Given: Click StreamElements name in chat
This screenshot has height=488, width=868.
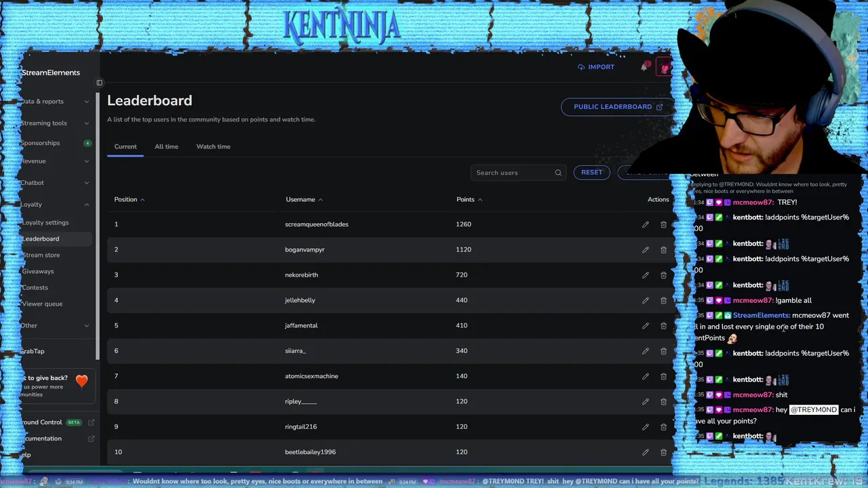Looking at the screenshot, I should (x=761, y=315).
